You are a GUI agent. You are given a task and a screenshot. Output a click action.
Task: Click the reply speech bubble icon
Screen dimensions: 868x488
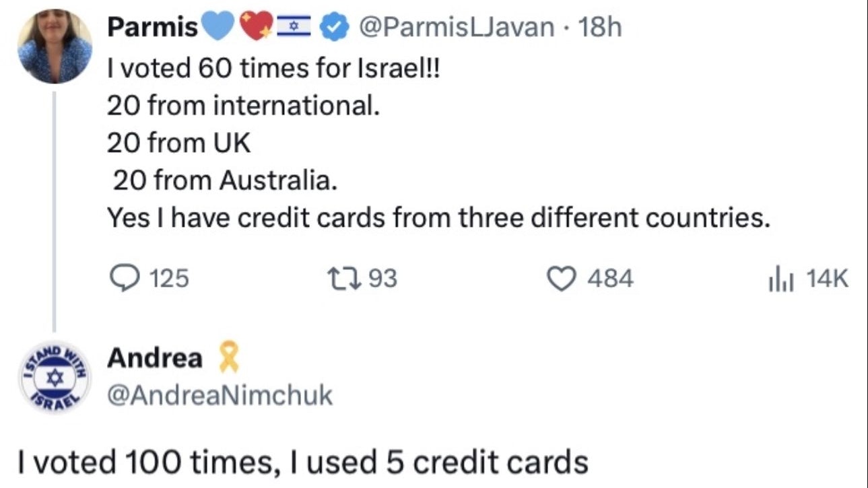coord(122,277)
